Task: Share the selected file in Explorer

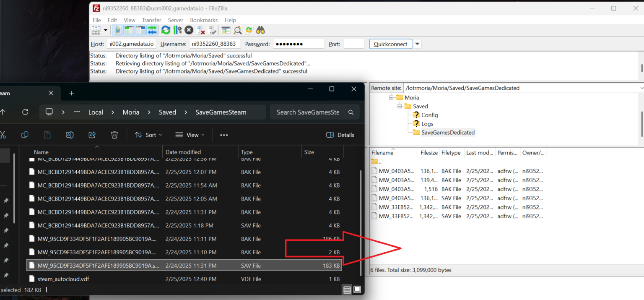Action: tap(92, 135)
